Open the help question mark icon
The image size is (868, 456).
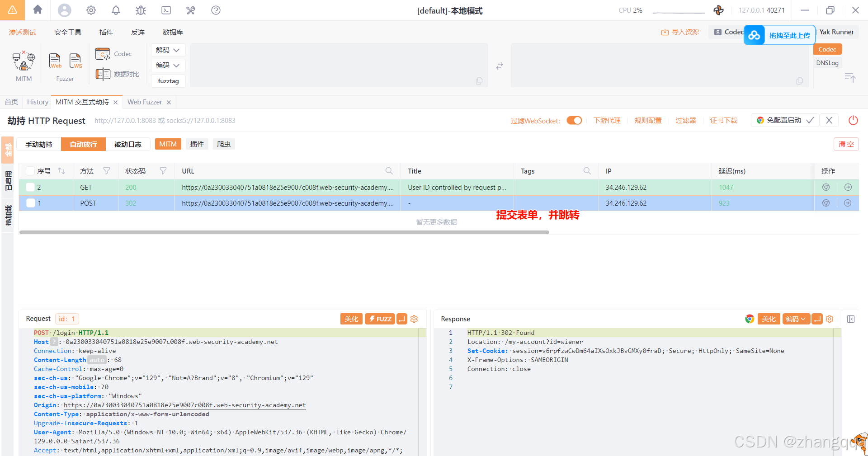pos(216,10)
